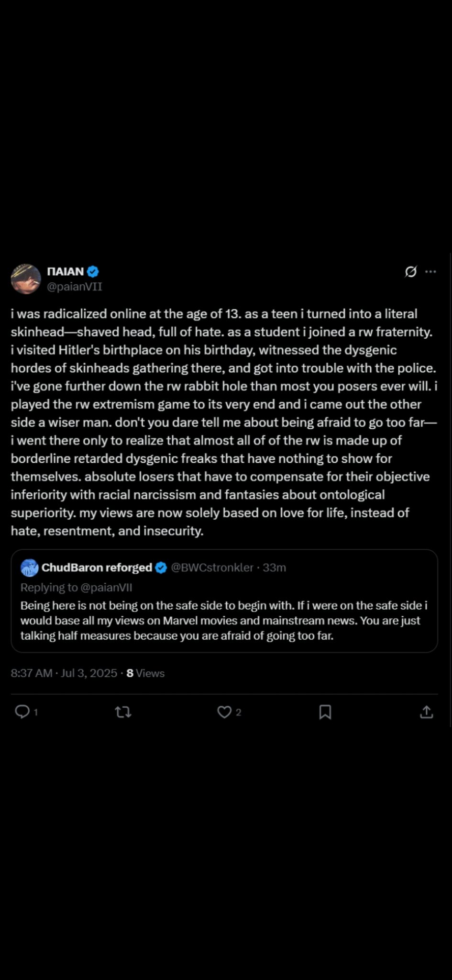Click the blue verified badge next to ΠΑΙΑΝ
This screenshot has height=980, width=452.
tap(93, 271)
